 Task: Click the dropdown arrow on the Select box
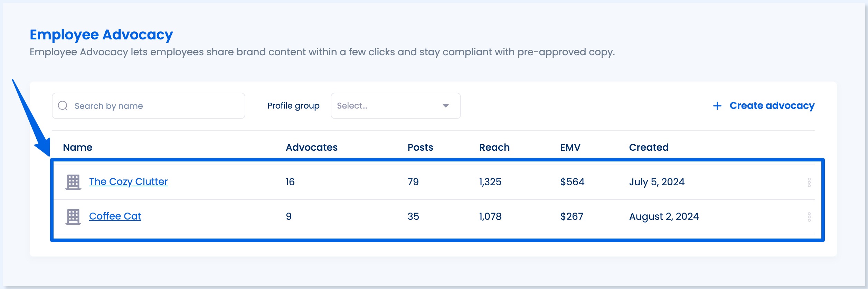[446, 105]
